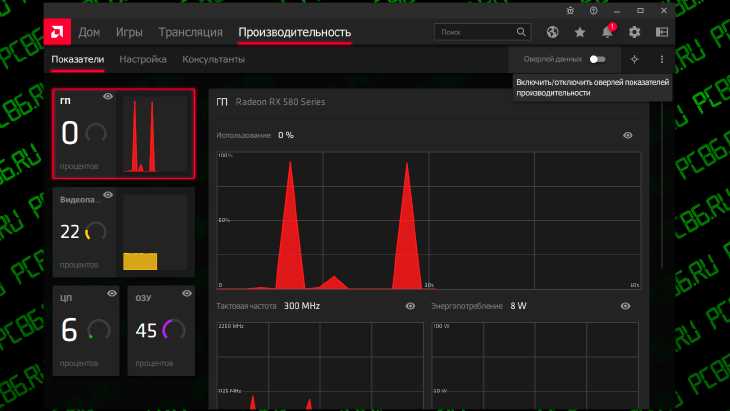This screenshot has width=730, height=411.
Task: Click the crosshair metrics selection icon
Action: click(x=634, y=59)
